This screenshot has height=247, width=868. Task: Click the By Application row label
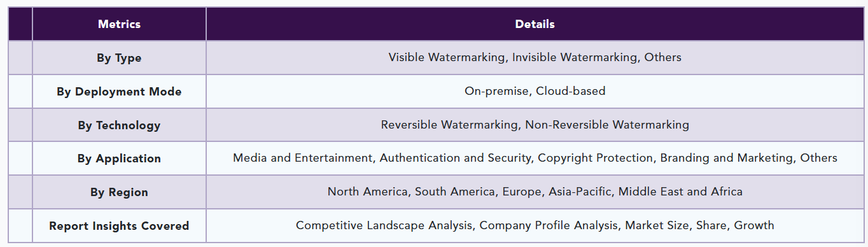pos(119,159)
